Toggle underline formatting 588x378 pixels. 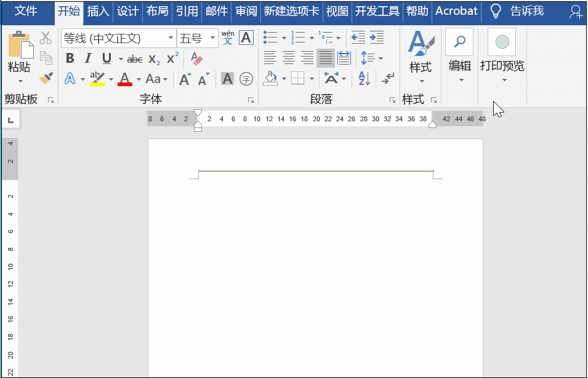point(107,58)
